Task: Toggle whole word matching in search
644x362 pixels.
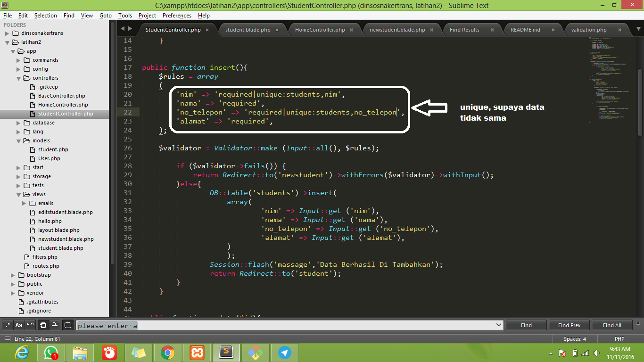Action: coord(30,325)
